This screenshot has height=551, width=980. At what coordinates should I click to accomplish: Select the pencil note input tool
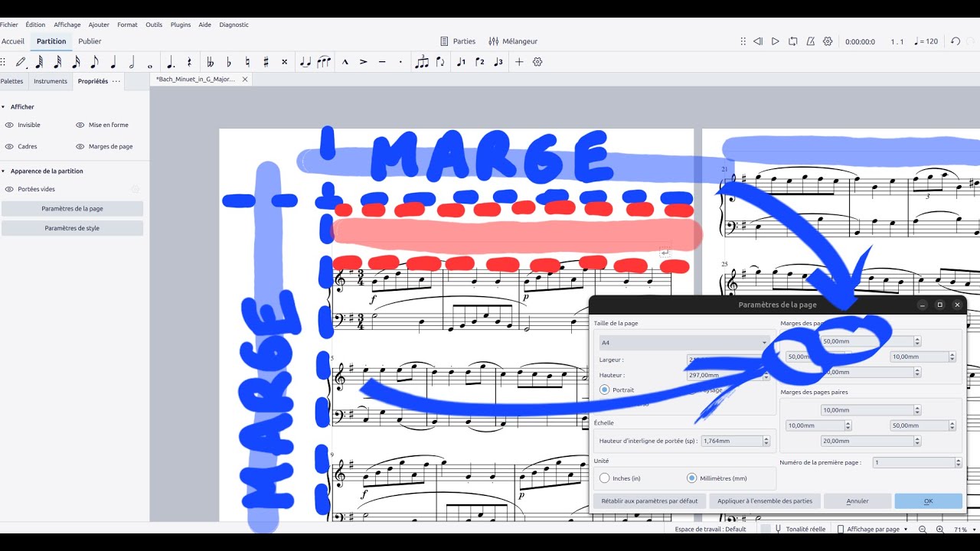(x=21, y=62)
